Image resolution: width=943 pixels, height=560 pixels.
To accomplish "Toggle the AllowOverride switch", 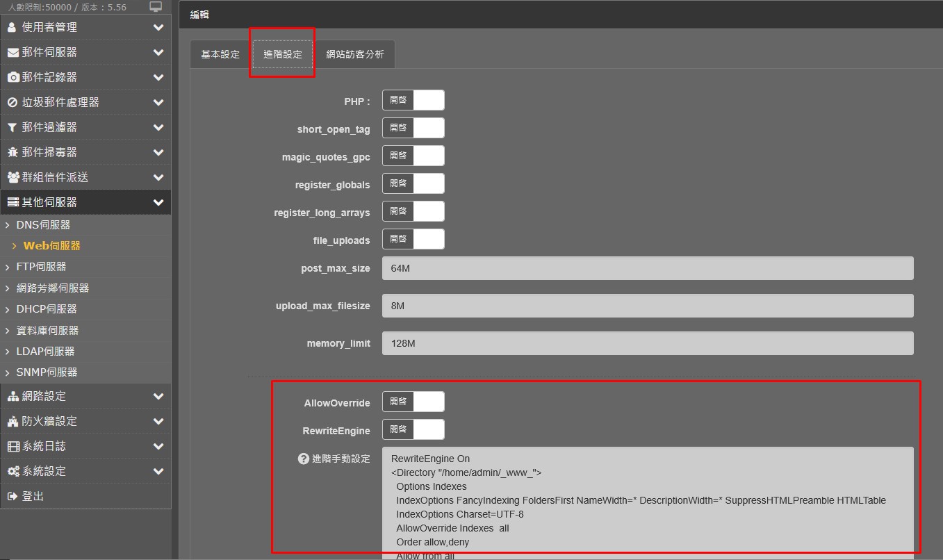I will click(x=413, y=402).
